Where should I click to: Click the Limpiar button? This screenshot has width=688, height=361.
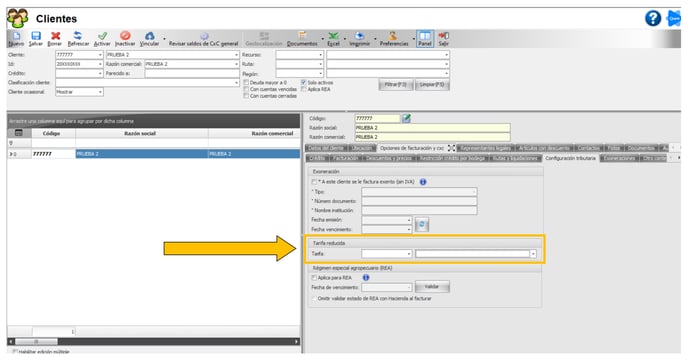point(432,84)
